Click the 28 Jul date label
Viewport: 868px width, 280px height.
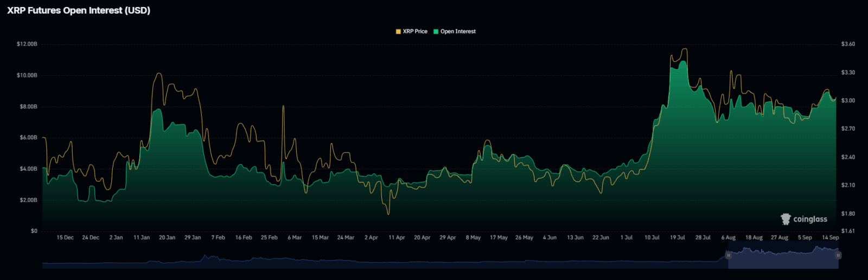coord(703,238)
